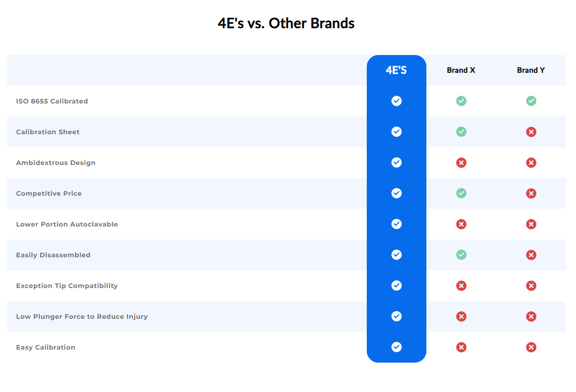Click Brand Y green check for ISO 8655 Calibrated
Screen dimensions: 576x392
click(531, 101)
